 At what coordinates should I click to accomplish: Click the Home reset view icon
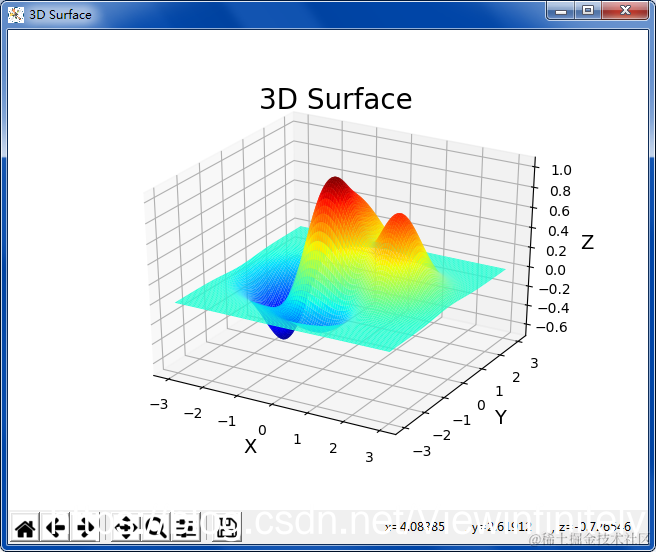click(25, 527)
